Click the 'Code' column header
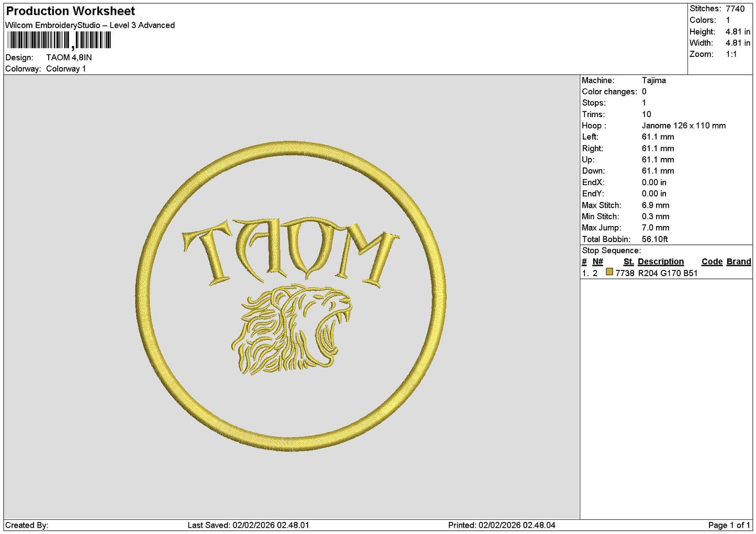 (x=712, y=262)
